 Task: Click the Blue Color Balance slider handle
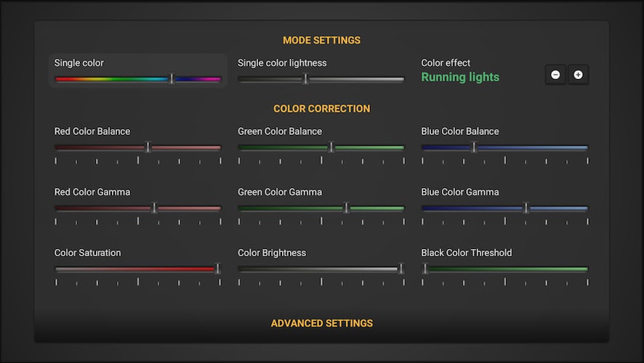(x=474, y=147)
